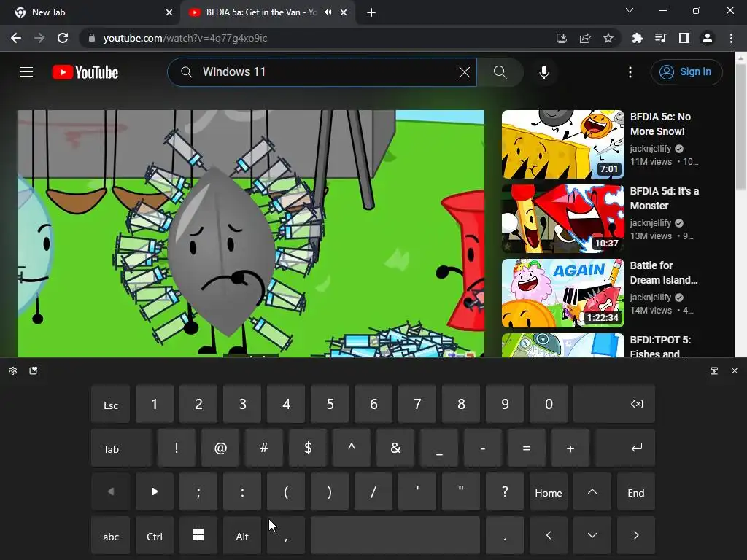Tap the # symbol key
The width and height of the screenshot is (747, 560).
[264, 448]
